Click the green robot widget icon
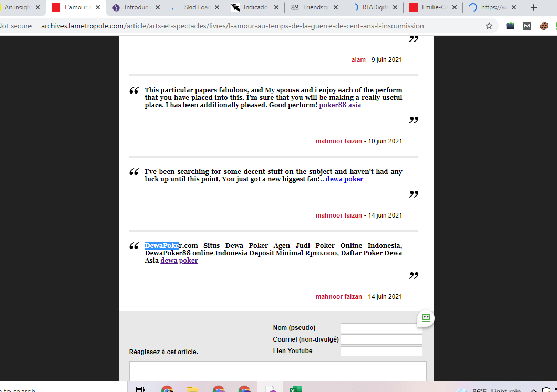The width and height of the screenshot is (557, 392). pos(426,318)
